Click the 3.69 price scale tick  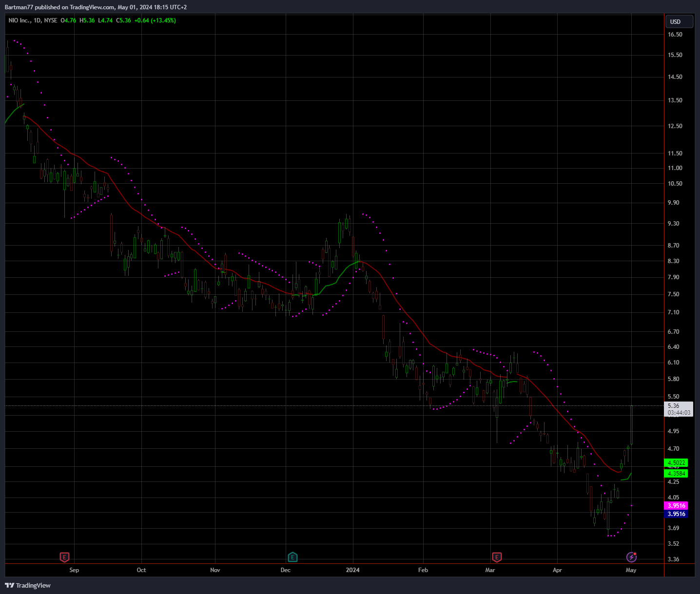674,528
